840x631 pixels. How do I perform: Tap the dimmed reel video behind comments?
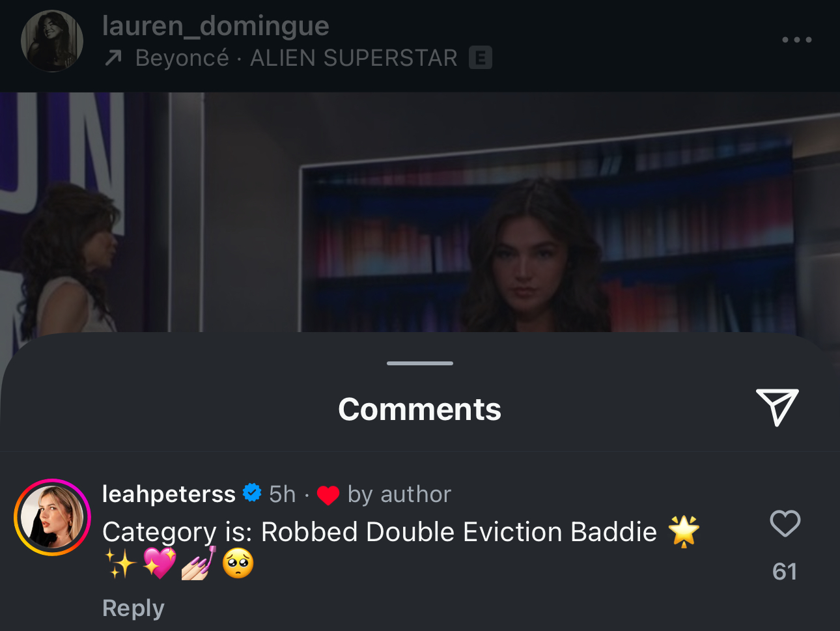pos(420,212)
